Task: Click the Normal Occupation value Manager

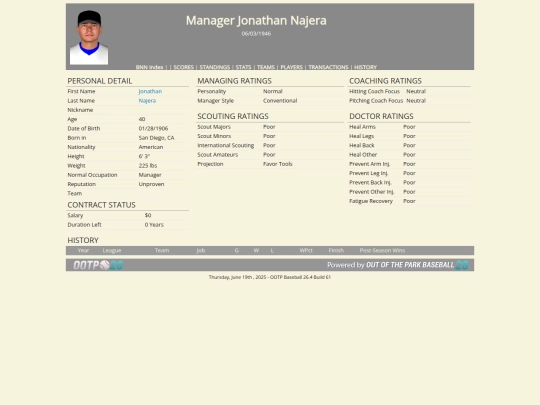Action: pyautogui.click(x=150, y=175)
